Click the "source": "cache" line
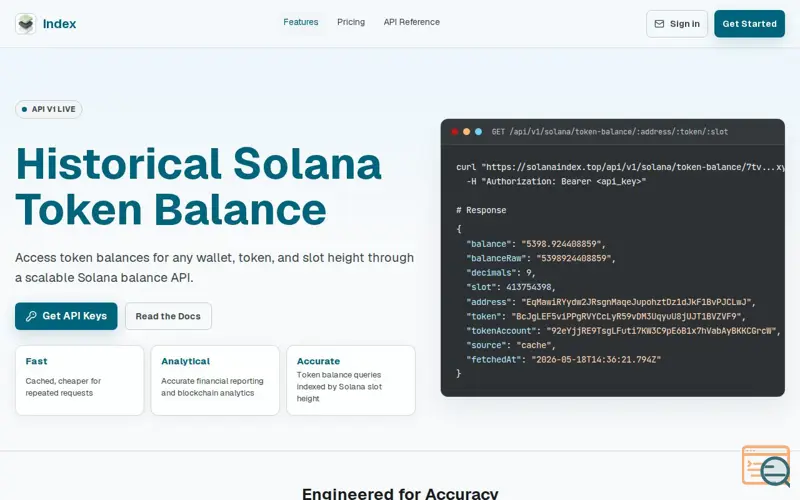Viewport: 800px width, 500px height. click(x=511, y=345)
